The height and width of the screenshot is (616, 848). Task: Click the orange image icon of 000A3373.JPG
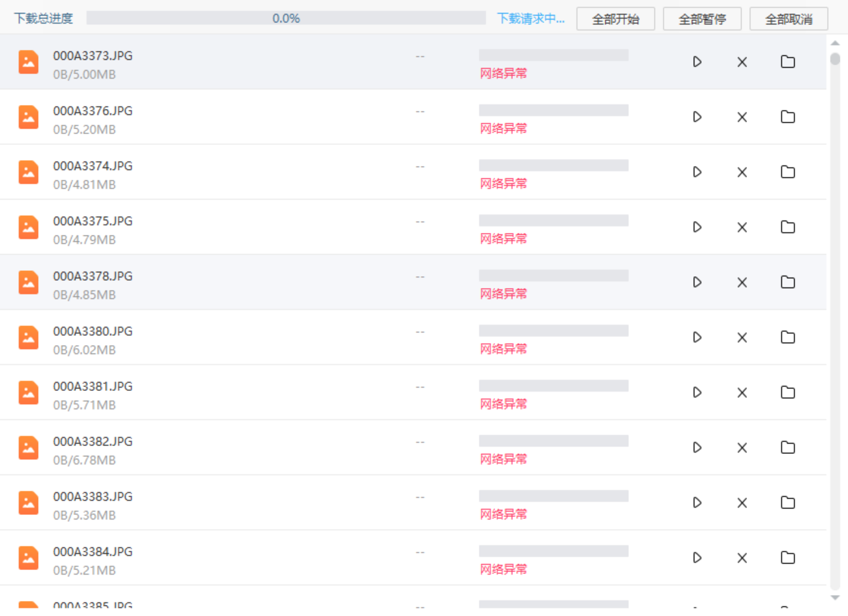(28, 62)
